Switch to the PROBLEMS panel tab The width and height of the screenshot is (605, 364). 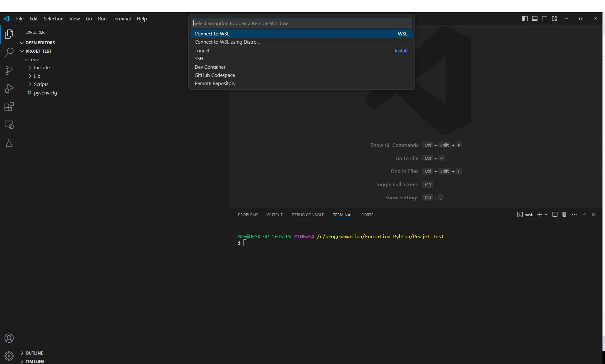point(248,215)
